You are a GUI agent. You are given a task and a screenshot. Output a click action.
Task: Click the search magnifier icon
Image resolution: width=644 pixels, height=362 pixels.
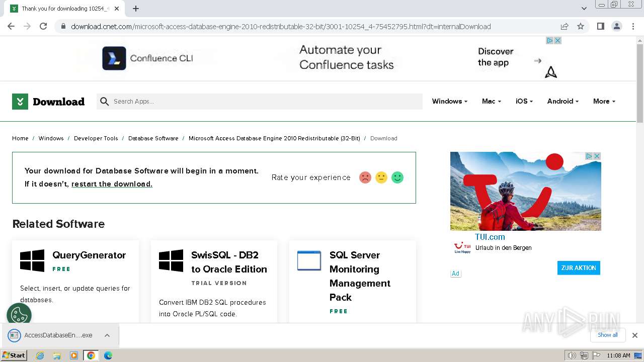(x=105, y=102)
